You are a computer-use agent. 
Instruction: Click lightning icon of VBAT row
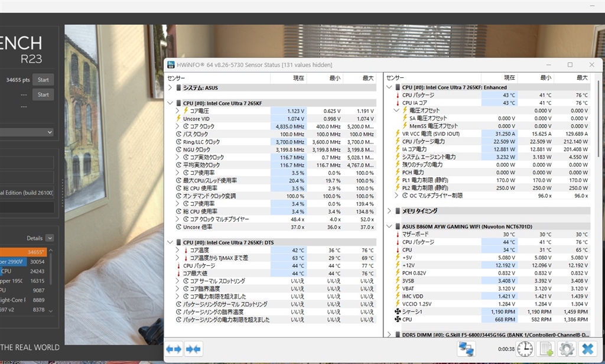pyautogui.click(x=398, y=288)
